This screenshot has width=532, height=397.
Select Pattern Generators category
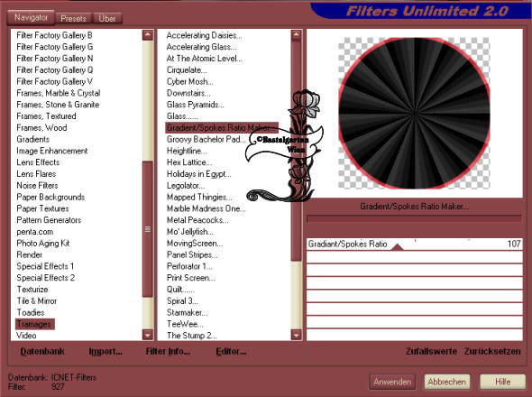pyautogui.click(x=49, y=220)
